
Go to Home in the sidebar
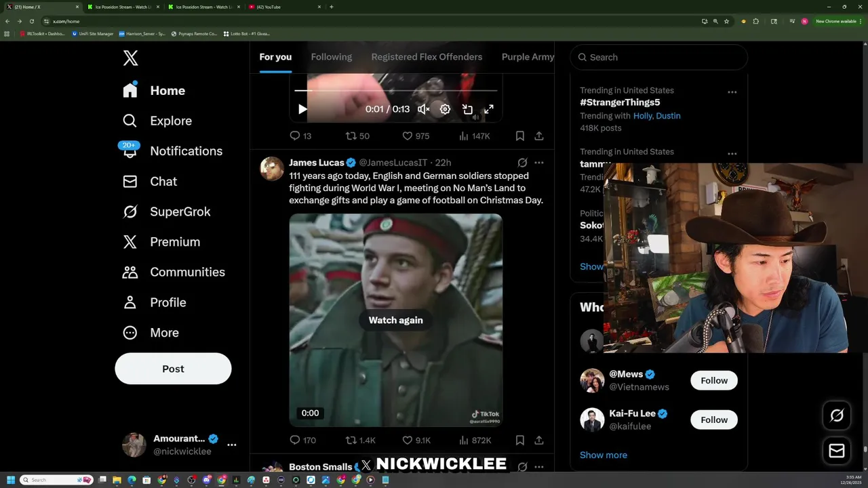(x=154, y=90)
